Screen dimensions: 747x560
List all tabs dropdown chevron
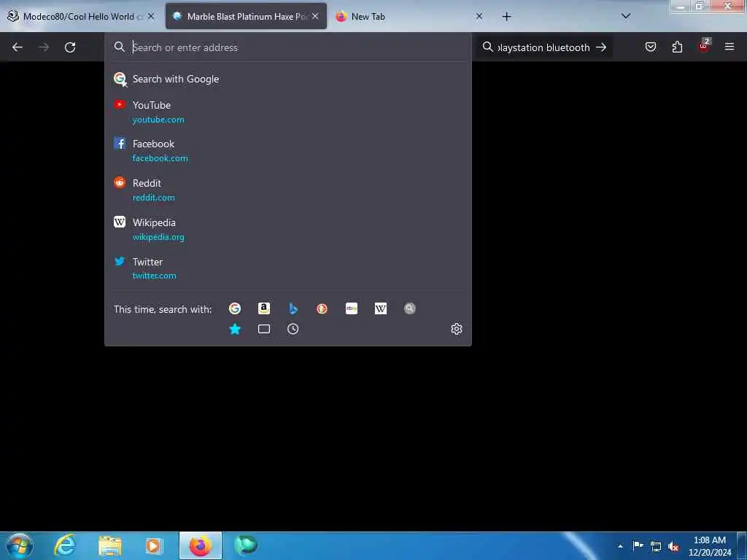(x=626, y=16)
